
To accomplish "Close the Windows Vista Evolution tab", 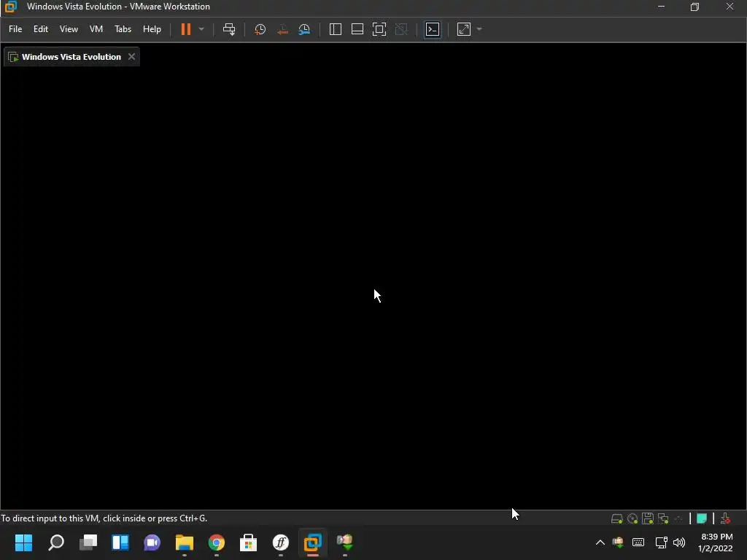I will click(131, 57).
